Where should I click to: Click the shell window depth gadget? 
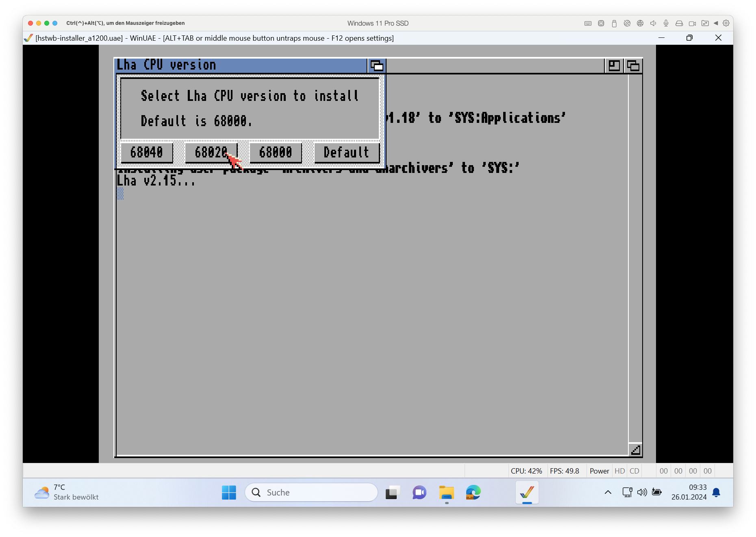click(633, 65)
